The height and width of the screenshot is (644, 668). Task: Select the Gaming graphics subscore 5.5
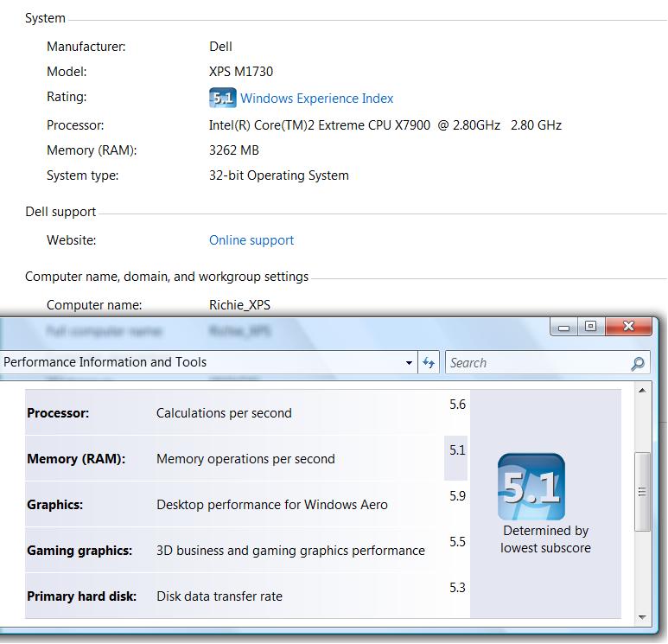point(457,542)
